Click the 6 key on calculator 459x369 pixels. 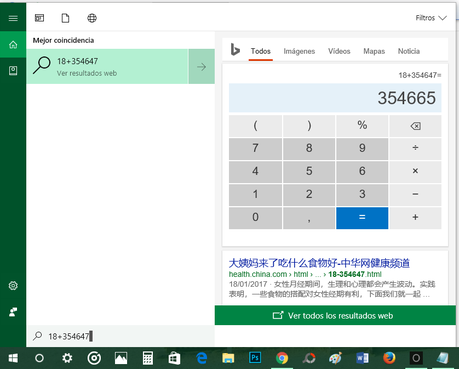pos(362,172)
